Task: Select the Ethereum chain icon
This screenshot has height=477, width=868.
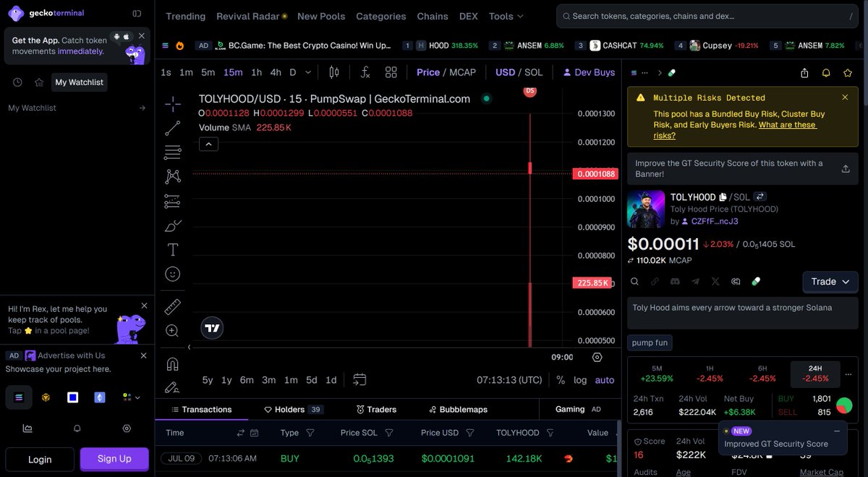Action: coord(100,397)
